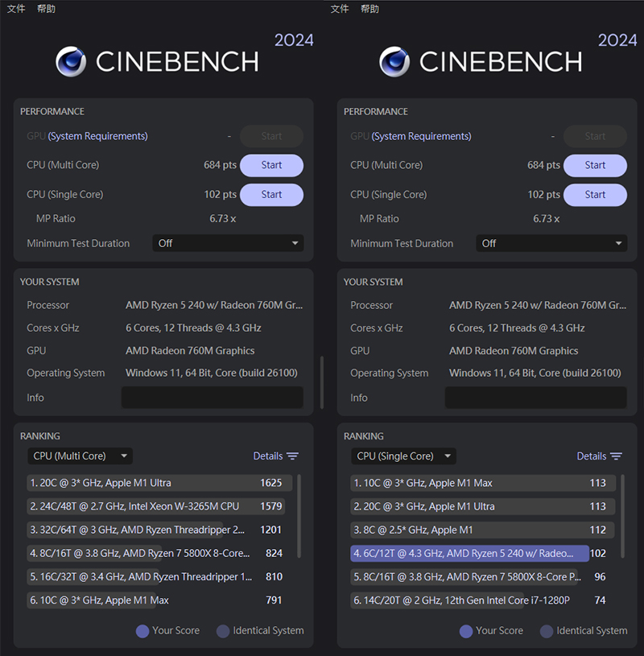This screenshot has height=656, width=644.
Task: Click 6 Cores, 12 Threads text in right window
Action: (517, 328)
